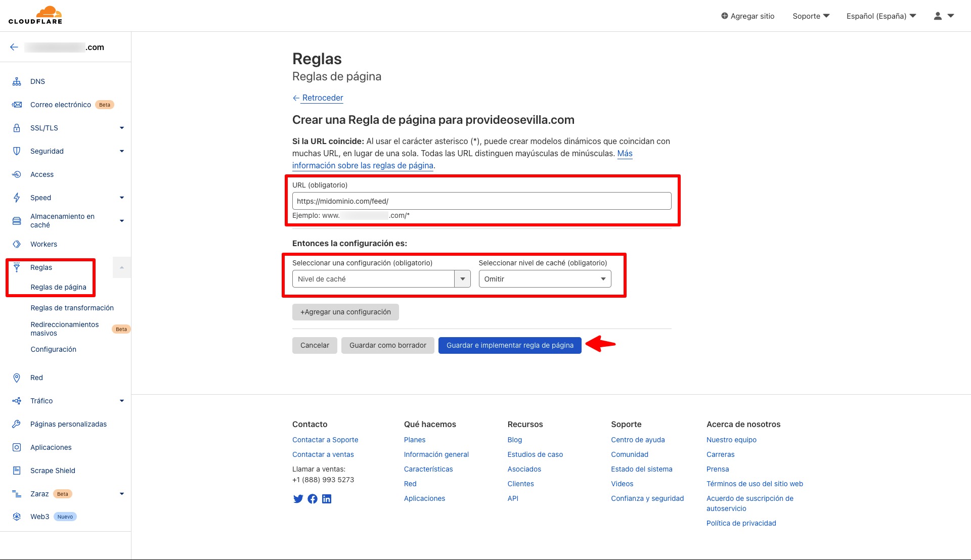The width and height of the screenshot is (971, 560).
Task: Click the DNS network icon in sidebar
Action: pyautogui.click(x=17, y=81)
